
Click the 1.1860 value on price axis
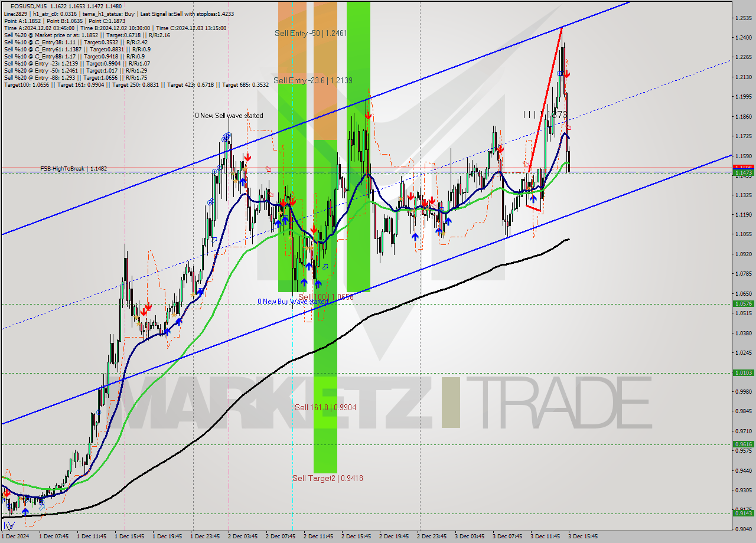[x=743, y=117]
